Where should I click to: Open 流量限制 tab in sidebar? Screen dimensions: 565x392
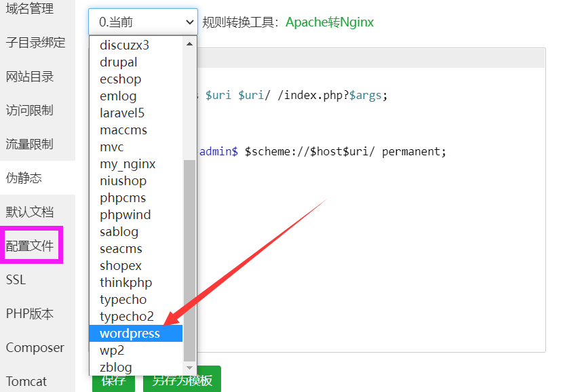(30, 144)
